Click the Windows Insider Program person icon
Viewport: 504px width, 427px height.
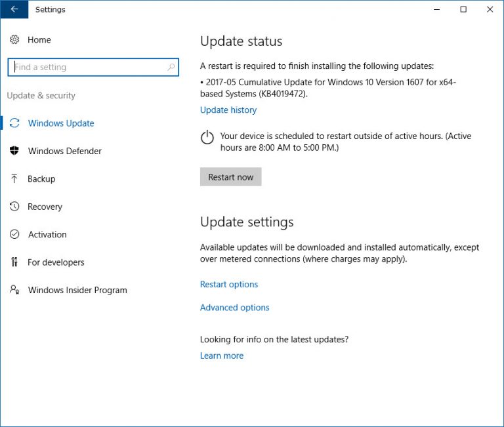coord(14,290)
